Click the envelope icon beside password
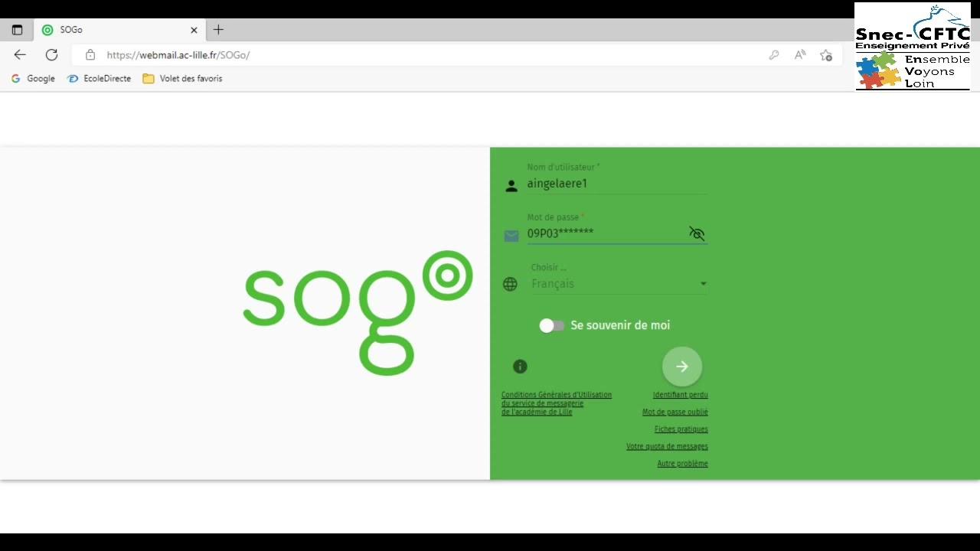 [511, 236]
